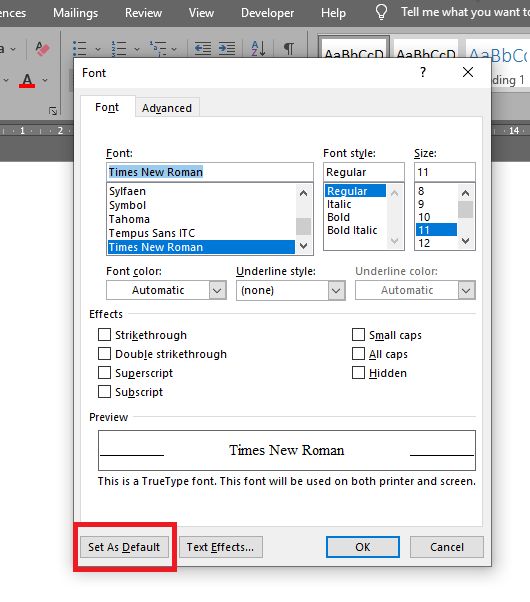Toggle Show/Hide paragraph marks icon
Image resolution: width=530 pixels, height=602 pixels.
289,49
